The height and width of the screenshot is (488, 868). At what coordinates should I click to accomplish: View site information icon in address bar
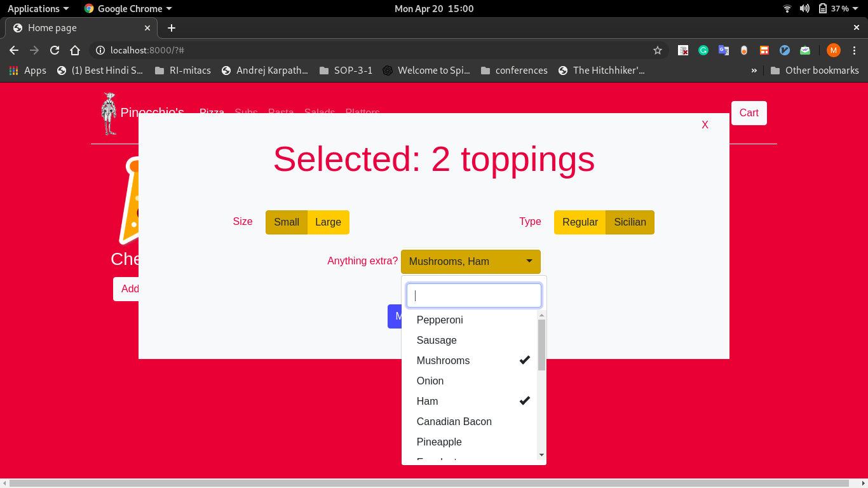coord(100,50)
